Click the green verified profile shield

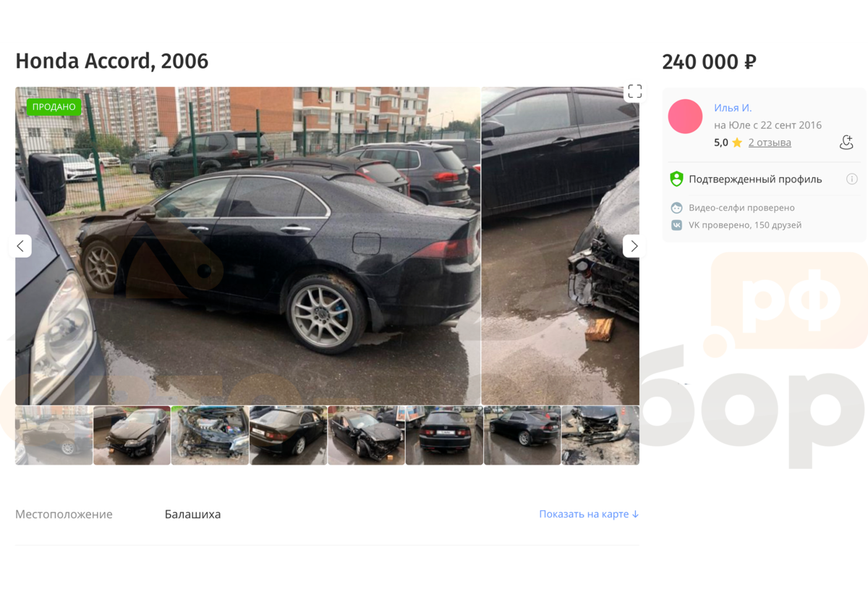(x=676, y=179)
